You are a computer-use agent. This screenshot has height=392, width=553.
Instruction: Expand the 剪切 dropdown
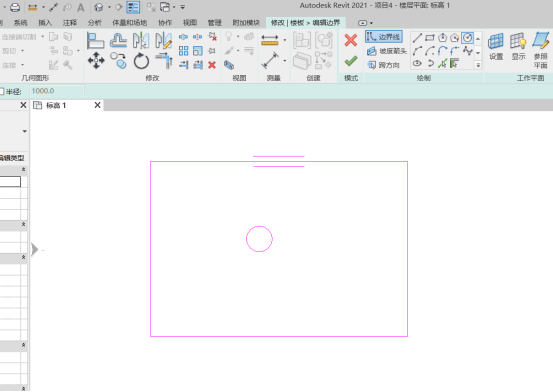(22, 51)
